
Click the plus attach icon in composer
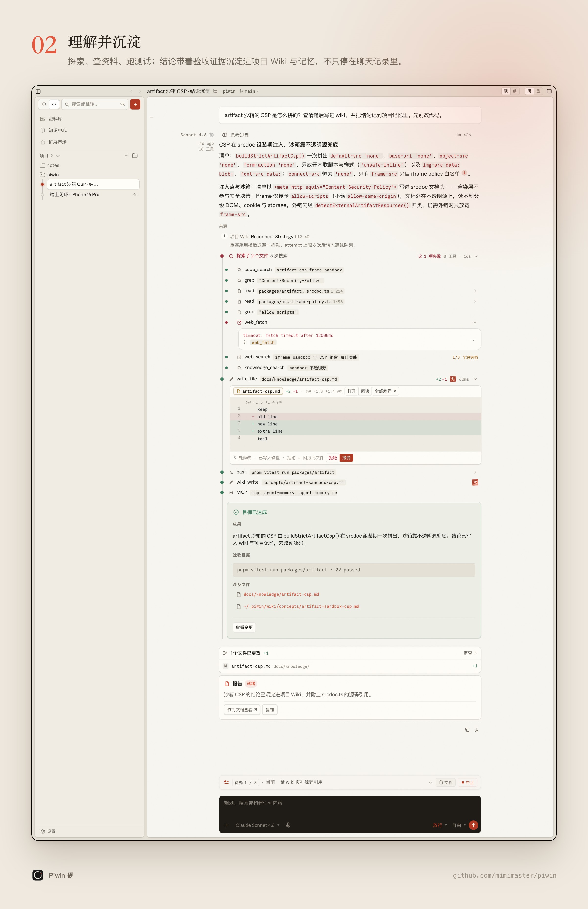(x=227, y=825)
